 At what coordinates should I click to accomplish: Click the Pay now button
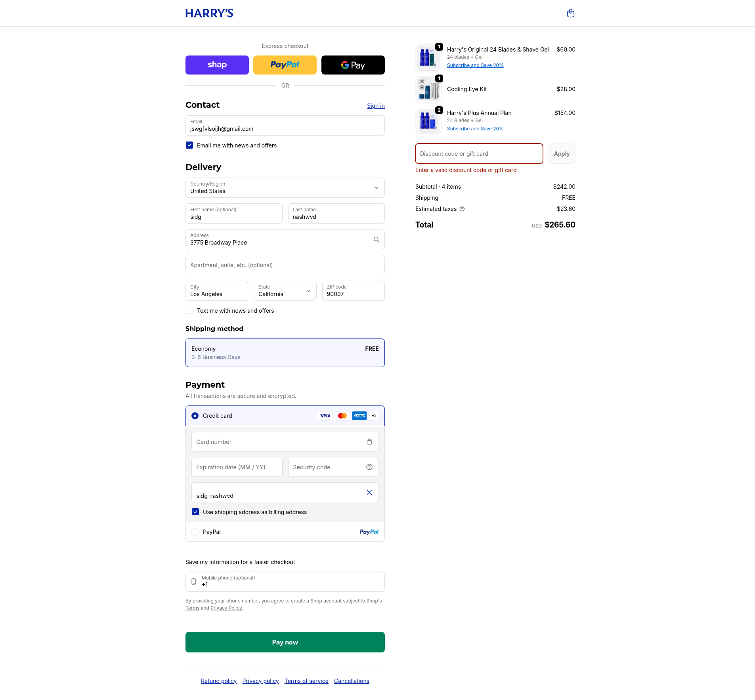coord(285,642)
